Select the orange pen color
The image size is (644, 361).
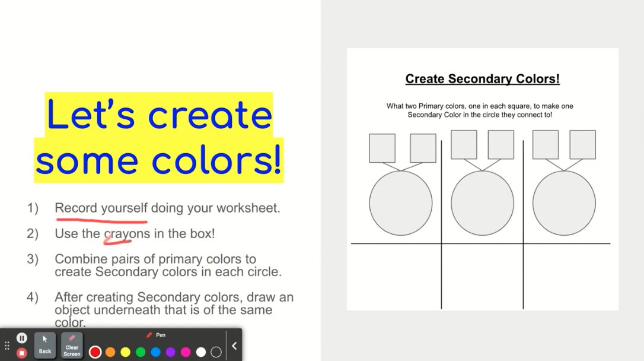tap(110, 352)
